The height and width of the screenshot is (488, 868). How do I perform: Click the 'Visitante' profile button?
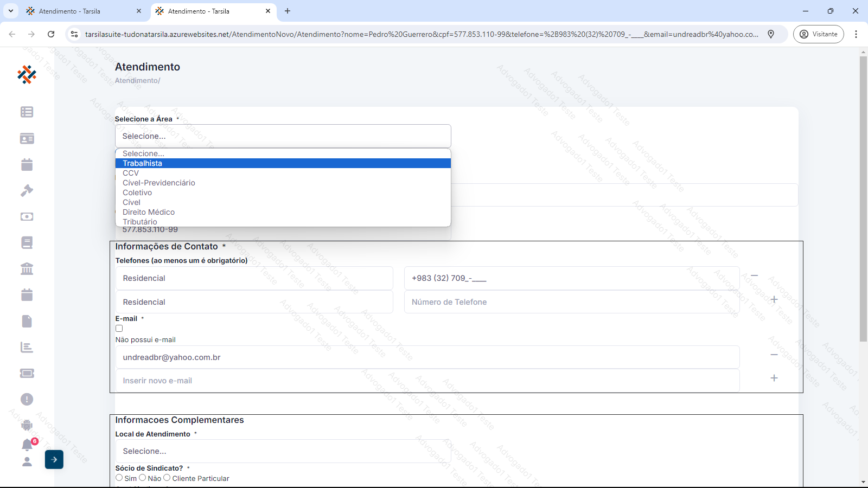pyautogui.click(x=818, y=34)
